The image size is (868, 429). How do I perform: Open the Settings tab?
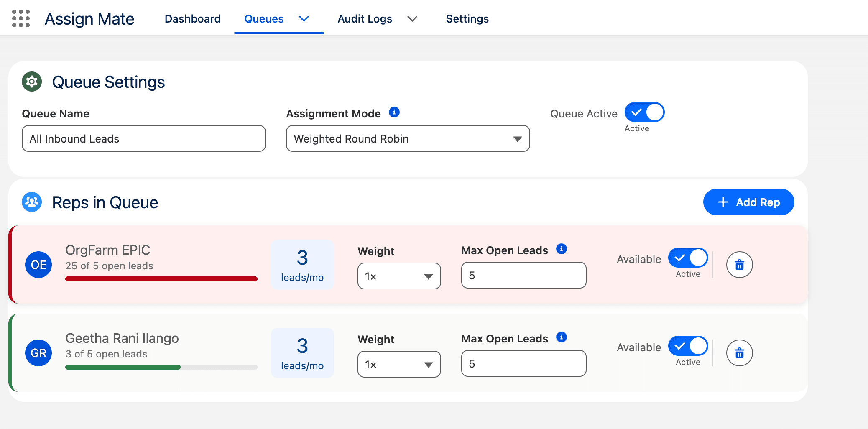click(467, 19)
